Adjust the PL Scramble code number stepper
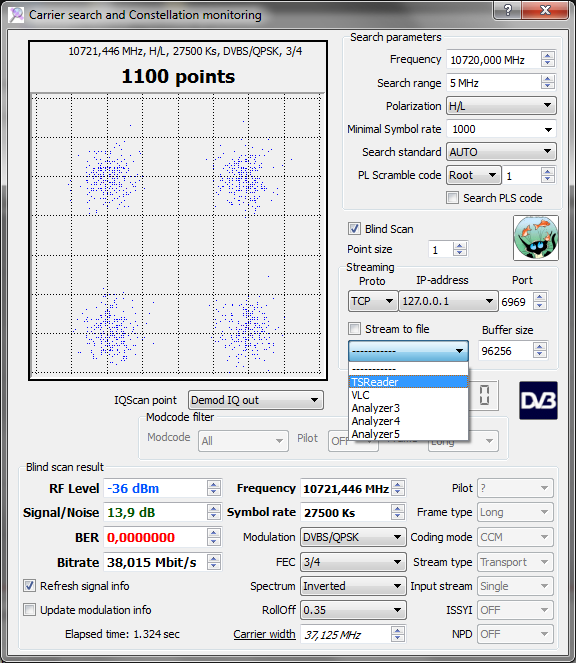The width and height of the screenshot is (576, 663). click(548, 175)
